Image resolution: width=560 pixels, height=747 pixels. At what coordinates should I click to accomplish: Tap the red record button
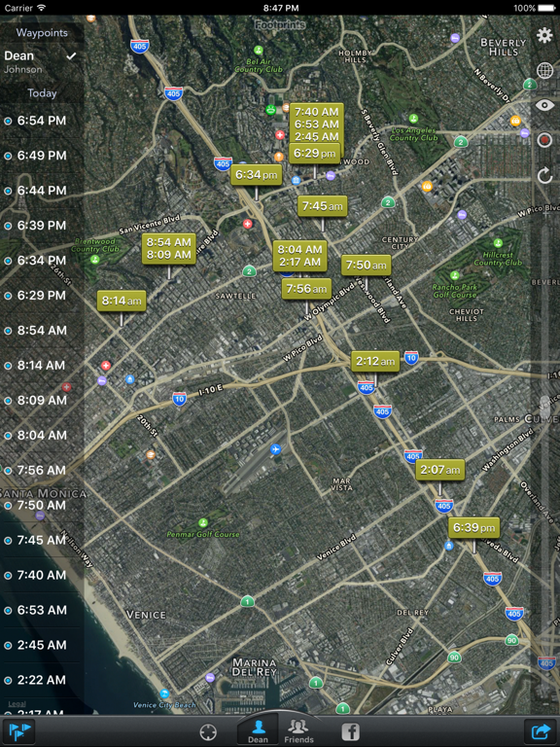(x=544, y=140)
